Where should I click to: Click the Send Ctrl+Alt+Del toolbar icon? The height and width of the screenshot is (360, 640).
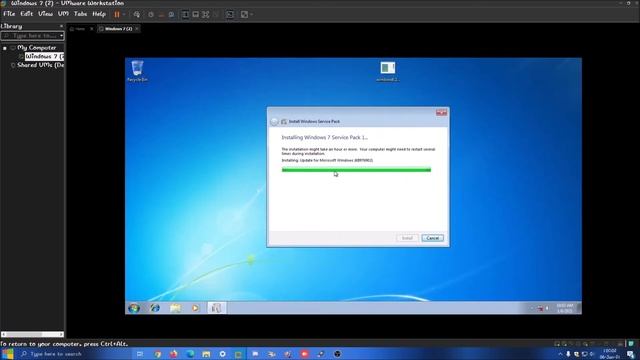pyautogui.click(x=137, y=14)
